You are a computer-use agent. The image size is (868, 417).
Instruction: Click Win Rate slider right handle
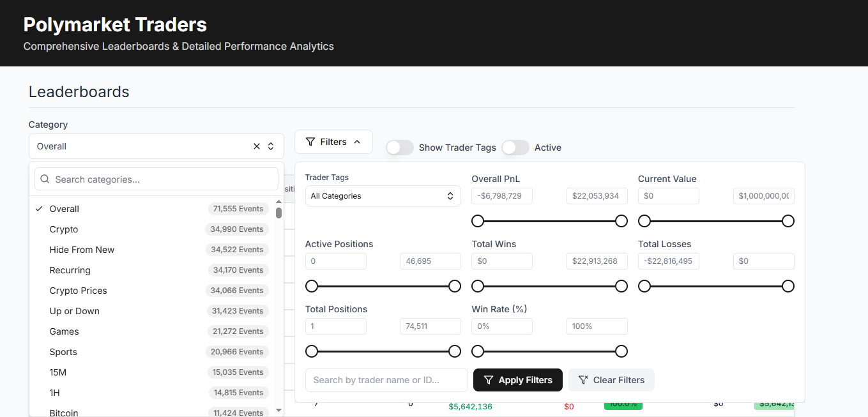pyautogui.click(x=621, y=351)
